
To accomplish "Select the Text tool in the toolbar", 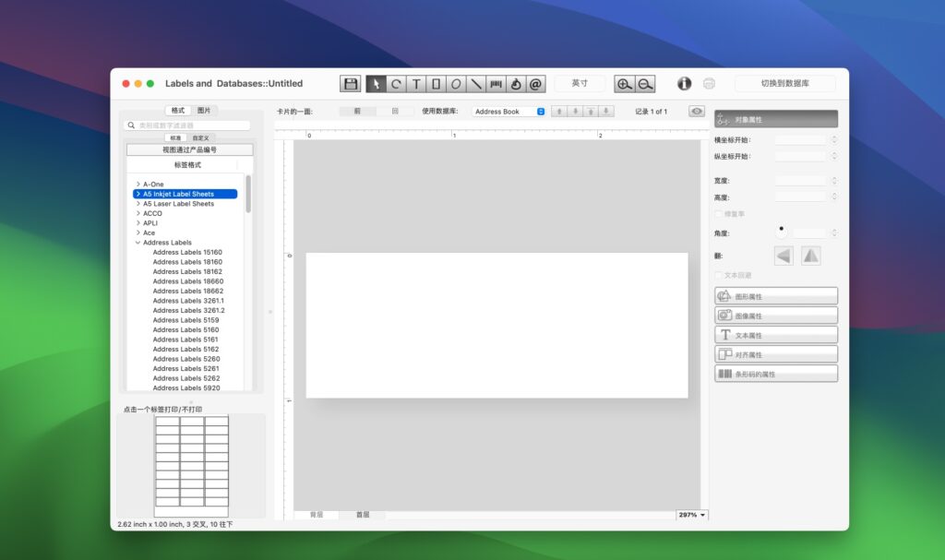I will click(417, 84).
